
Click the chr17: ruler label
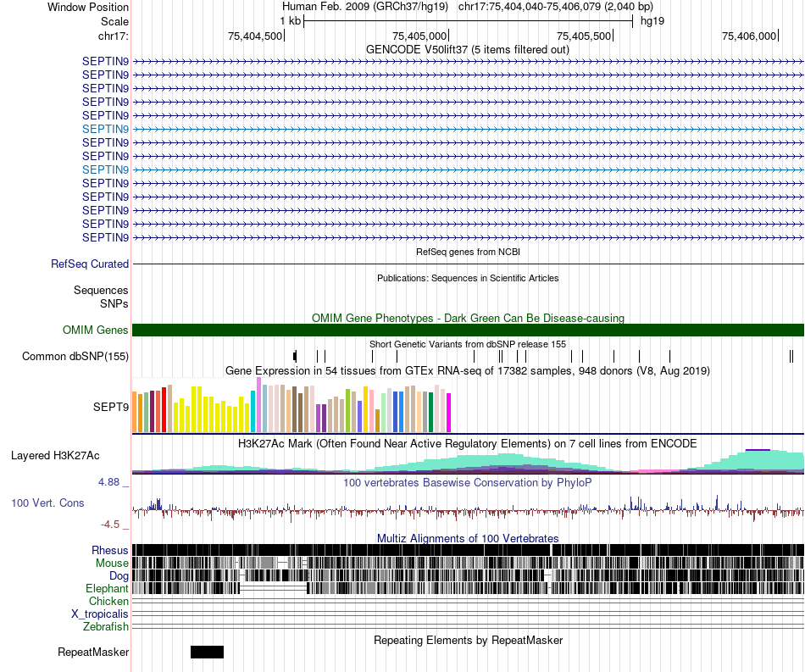click(x=113, y=36)
